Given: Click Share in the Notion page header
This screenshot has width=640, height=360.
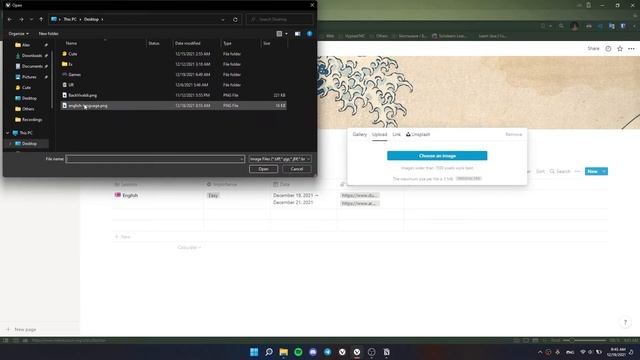Looking at the screenshot, I should (x=593, y=49).
